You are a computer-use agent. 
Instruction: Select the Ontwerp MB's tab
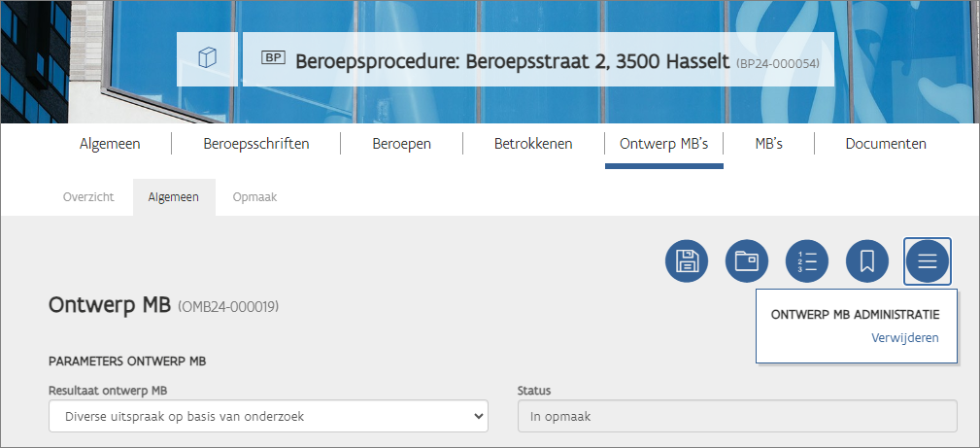click(x=663, y=144)
